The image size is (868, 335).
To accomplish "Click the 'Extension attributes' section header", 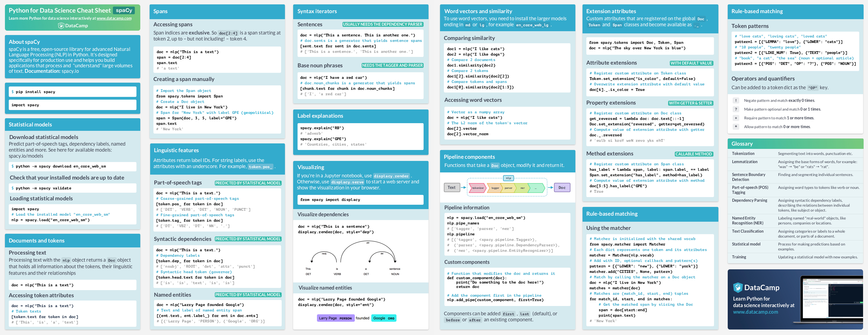I will (x=611, y=11).
